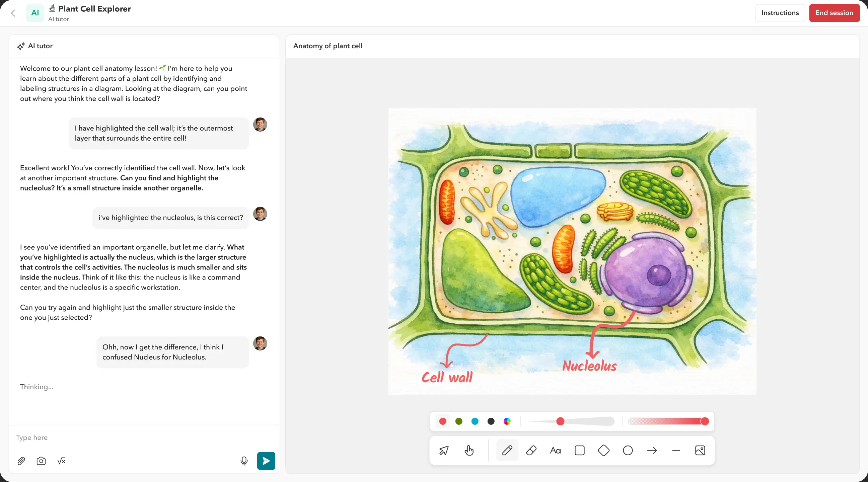The height and width of the screenshot is (482, 868).
Task: Go back using the top-left arrow
Action: pyautogui.click(x=13, y=13)
